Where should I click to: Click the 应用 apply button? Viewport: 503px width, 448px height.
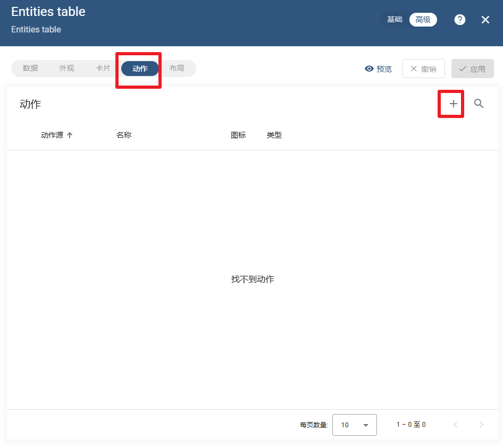[472, 69]
